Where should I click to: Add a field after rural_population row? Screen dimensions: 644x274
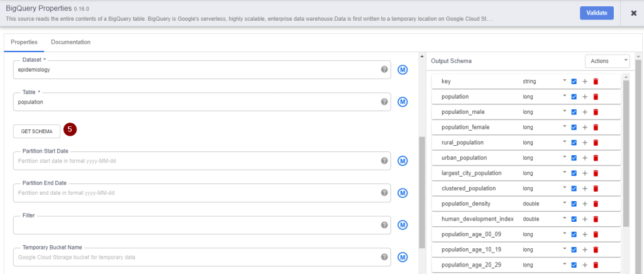(584, 143)
